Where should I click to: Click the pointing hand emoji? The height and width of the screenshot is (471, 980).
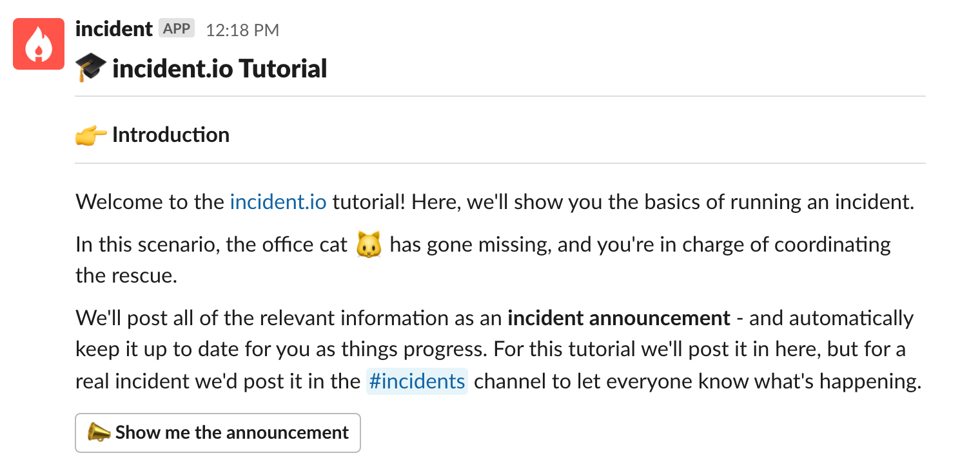91,135
